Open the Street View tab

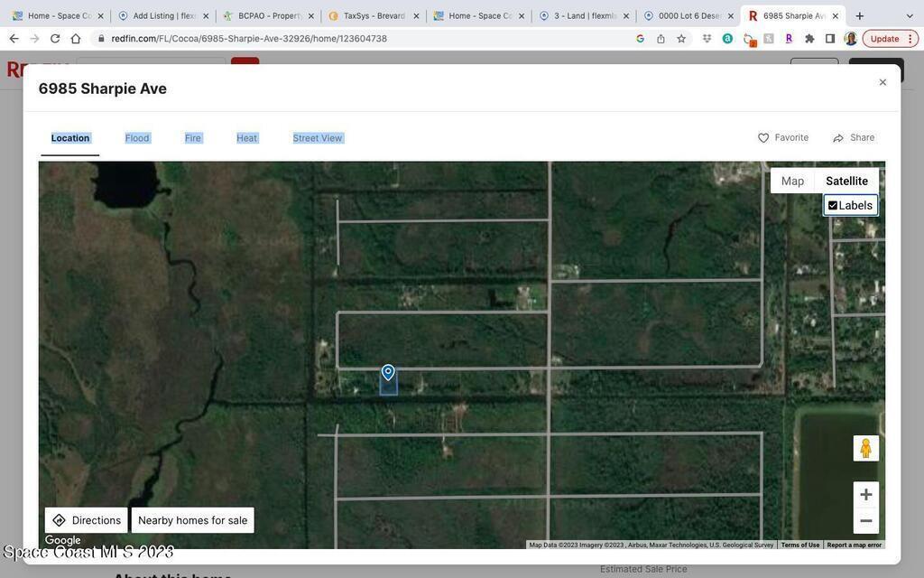(318, 138)
